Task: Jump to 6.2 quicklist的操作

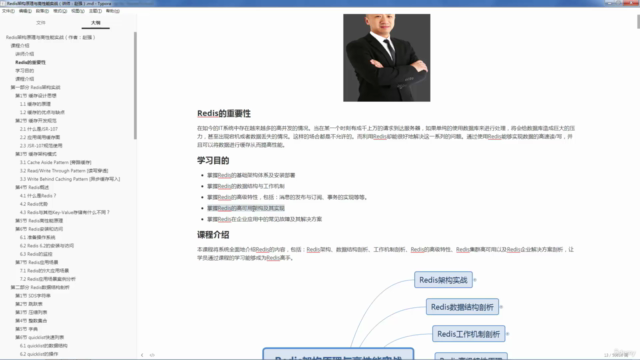Action: 39,354
